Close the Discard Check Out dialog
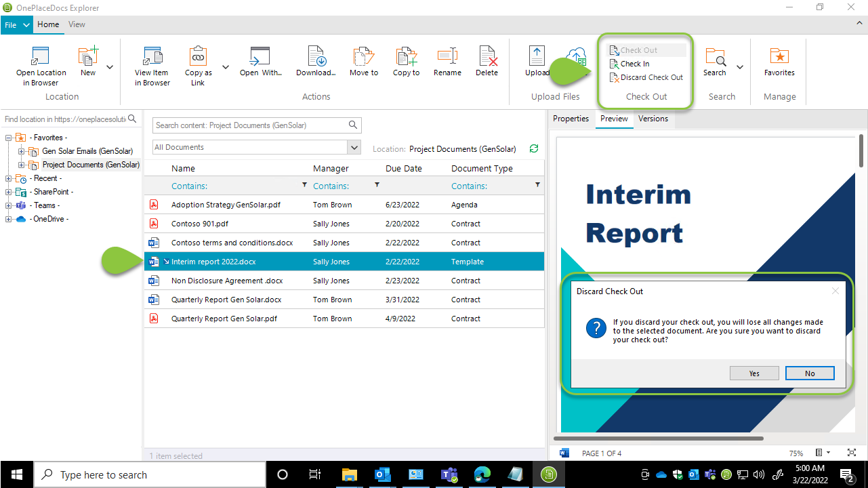This screenshot has height=488, width=868. pyautogui.click(x=835, y=291)
